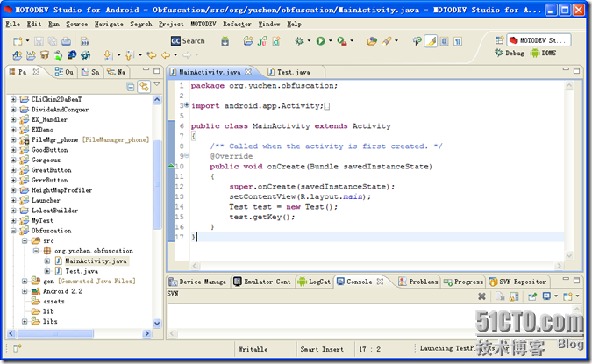592x364 pixels.
Task: Expand the Android 2.2 library node
Action: pyautogui.click(x=25, y=291)
